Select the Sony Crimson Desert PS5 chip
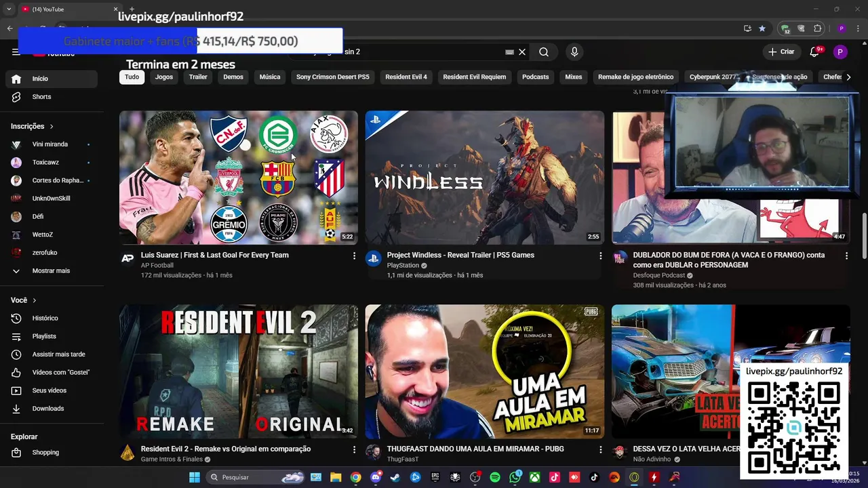Screen dimensions: 868x488 pyautogui.click(x=333, y=77)
